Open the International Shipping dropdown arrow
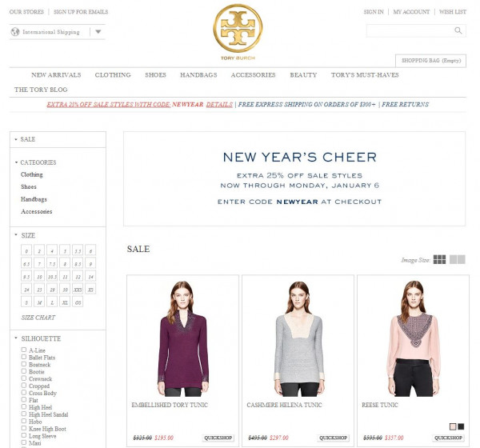480x448 pixels. (98, 31)
